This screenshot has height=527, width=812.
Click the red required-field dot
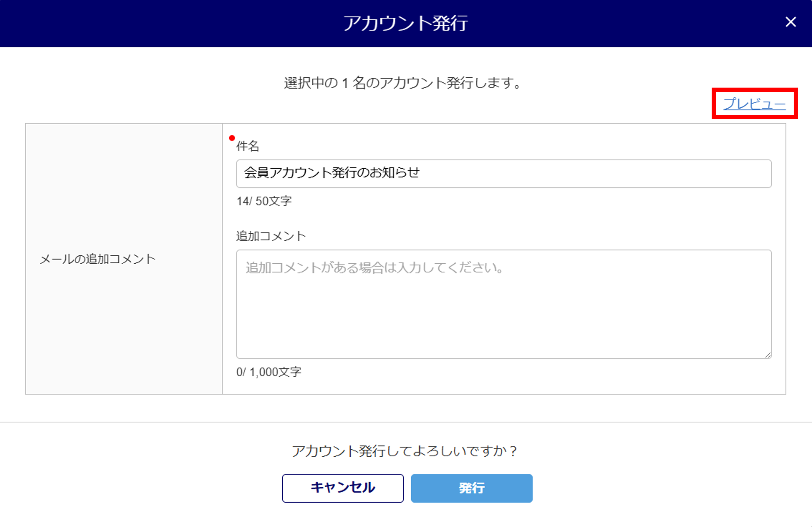click(232, 138)
